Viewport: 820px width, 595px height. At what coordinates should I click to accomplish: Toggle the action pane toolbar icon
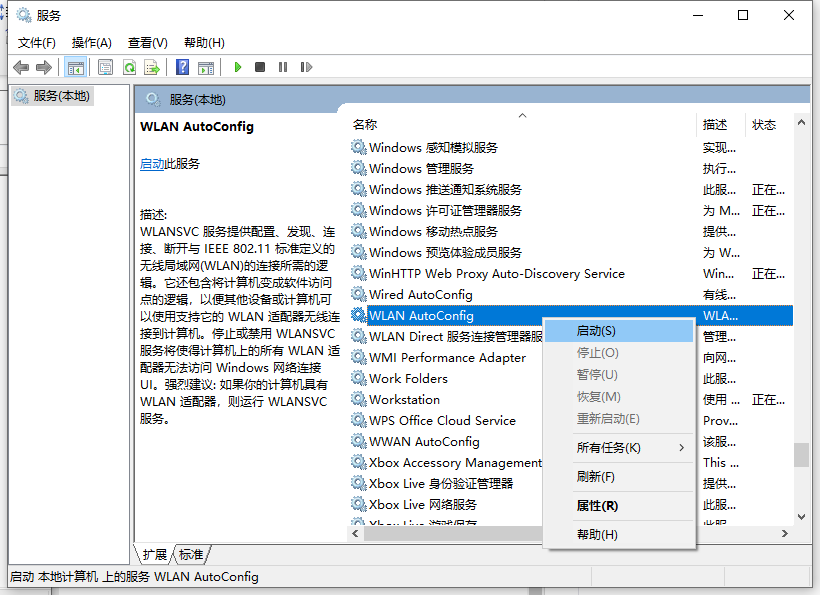point(206,67)
